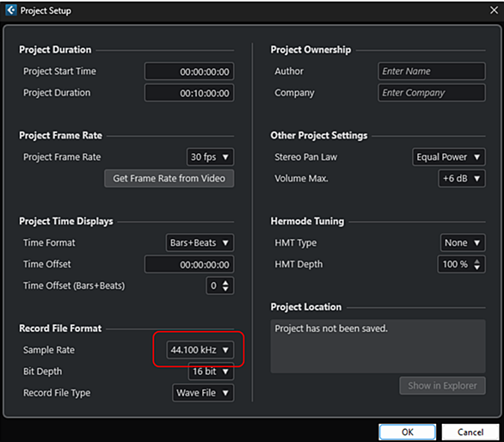
Task: Open the HMT Type dropdown
Action: [x=463, y=242]
